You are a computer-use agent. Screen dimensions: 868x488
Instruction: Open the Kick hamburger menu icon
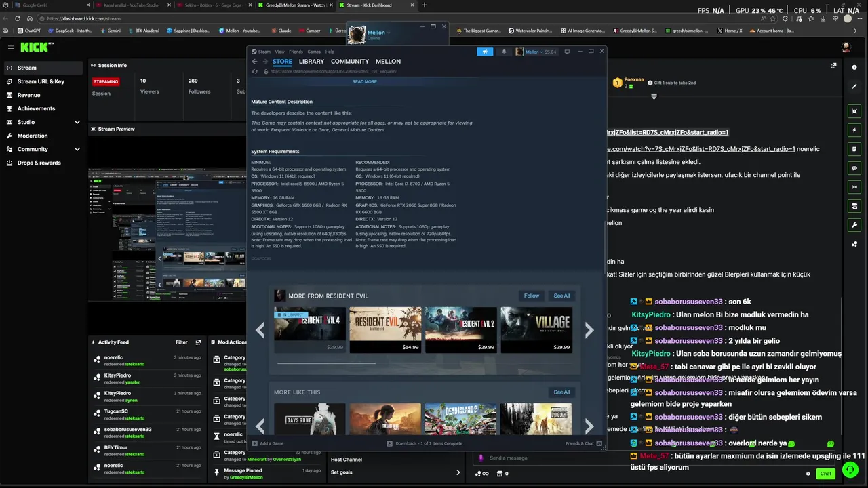tap(11, 47)
